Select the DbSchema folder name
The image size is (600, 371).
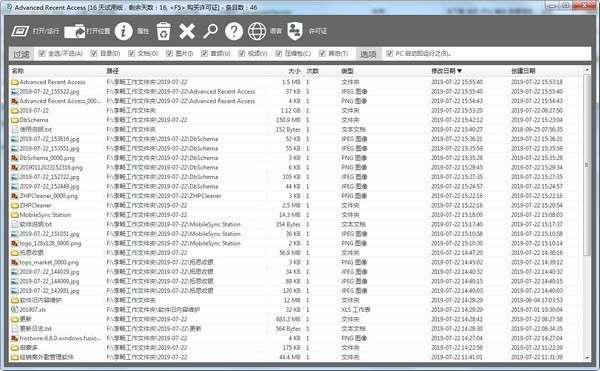pos(34,120)
